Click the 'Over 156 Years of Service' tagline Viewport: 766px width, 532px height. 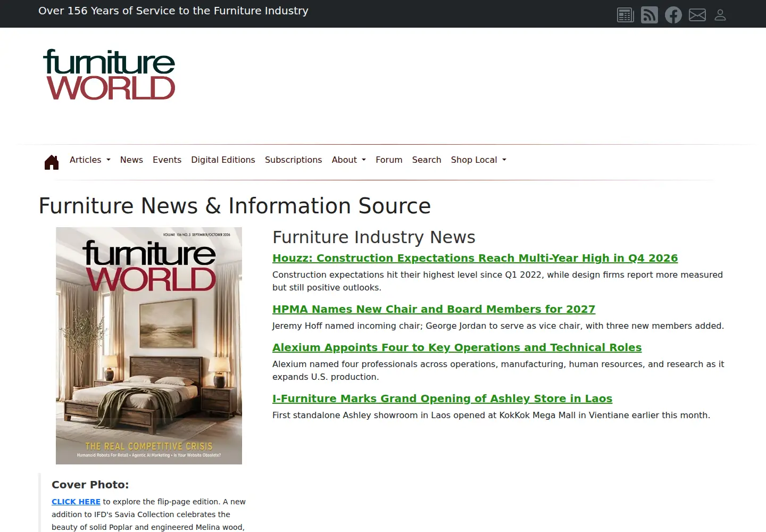(173, 11)
